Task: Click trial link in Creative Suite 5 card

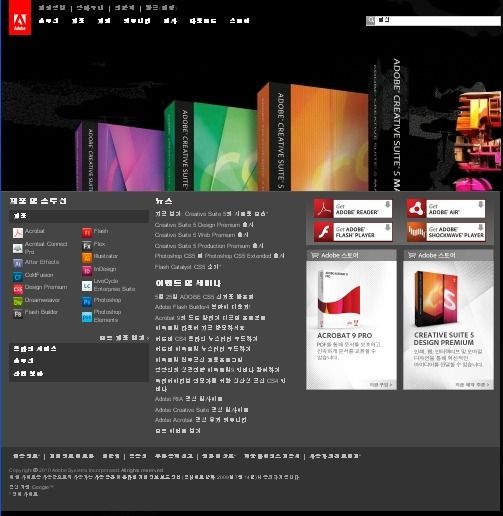Action: [472, 384]
